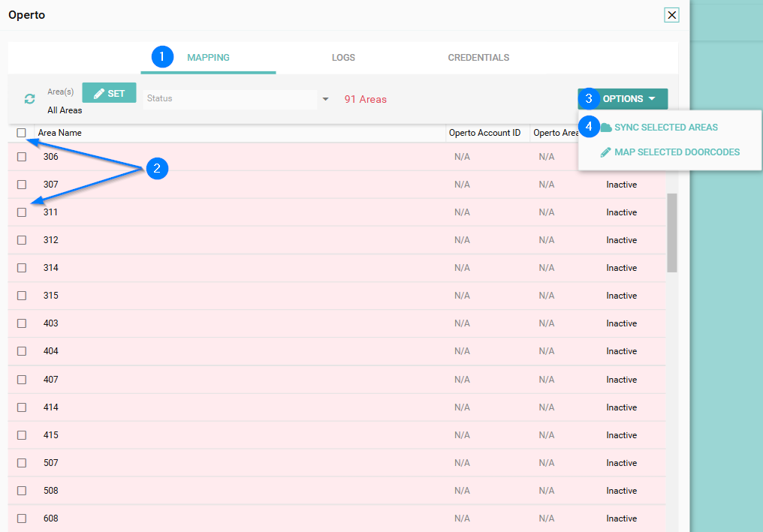Toggle the select-all checkbox in the header
Viewport: 763px width, 532px height.
(x=22, y=133)
